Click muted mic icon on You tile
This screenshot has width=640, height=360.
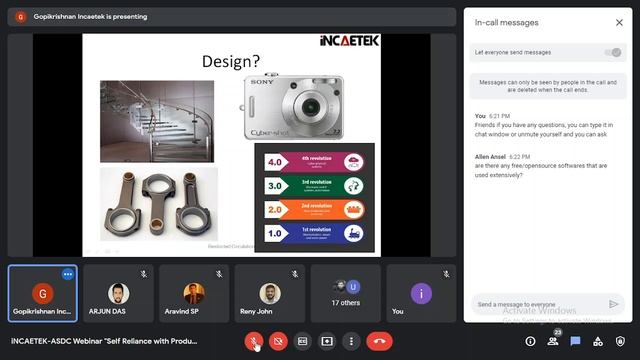point(447,274)
